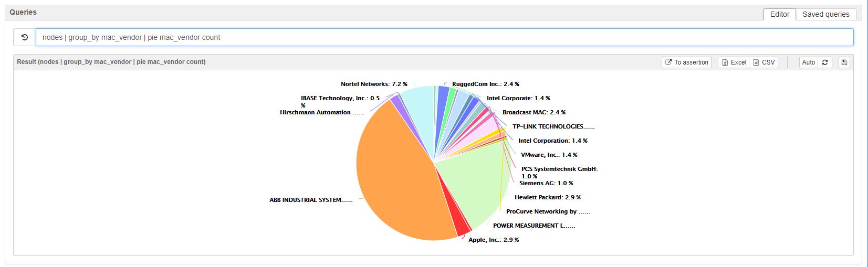Click the refresh results icon
Screen dimensions: 868x267
(x=825, y=62)
